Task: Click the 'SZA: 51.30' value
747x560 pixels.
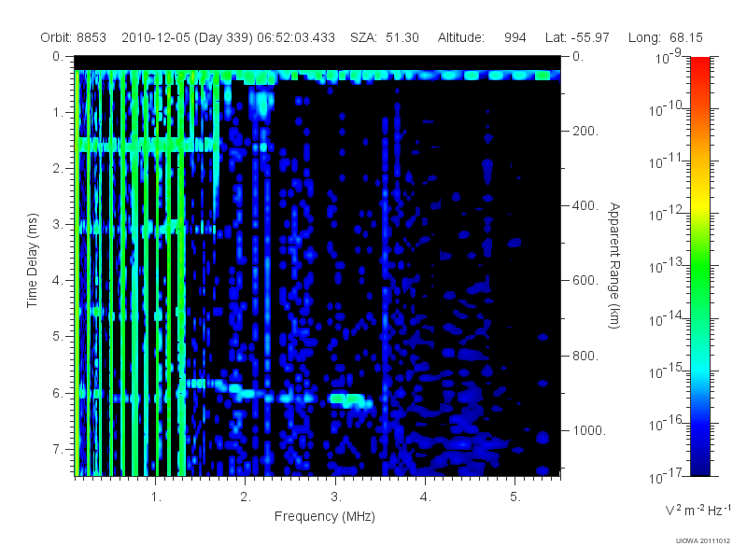Action: 385,37
